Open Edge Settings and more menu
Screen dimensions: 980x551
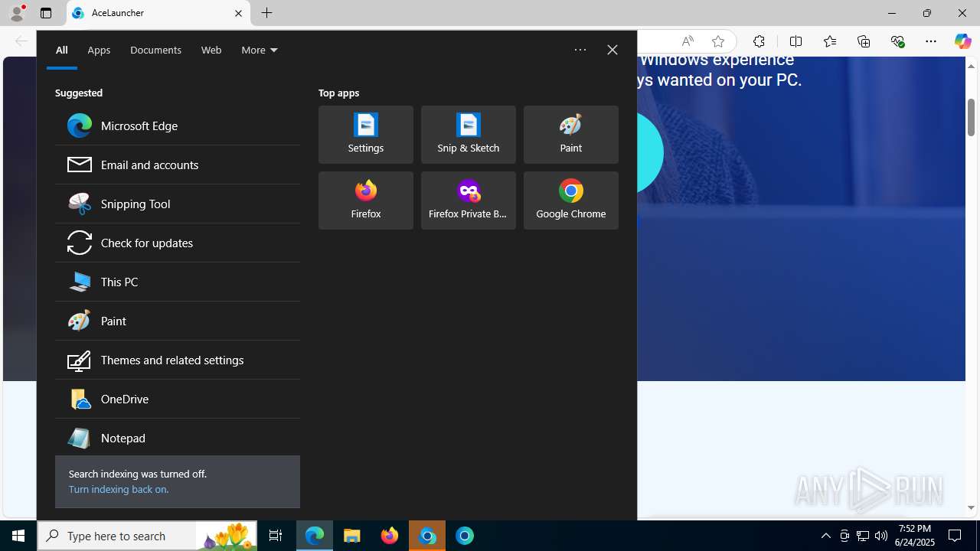coord(931,41)
